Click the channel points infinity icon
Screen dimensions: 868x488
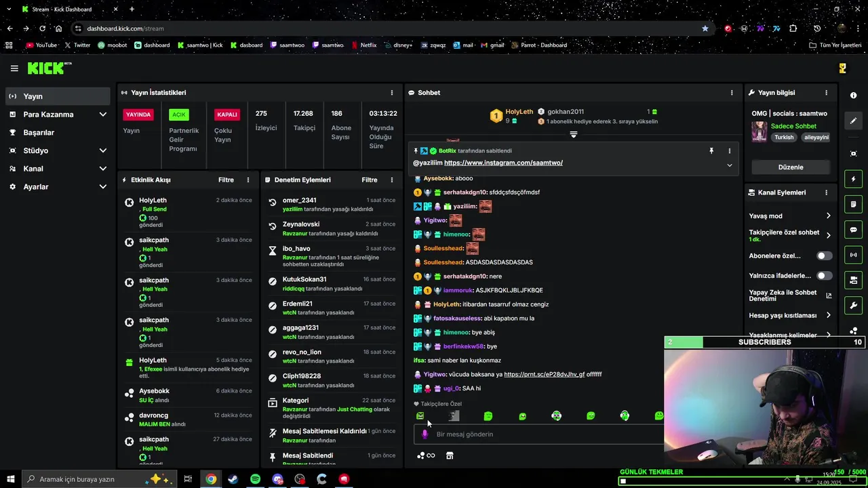[x=426, y=455]
